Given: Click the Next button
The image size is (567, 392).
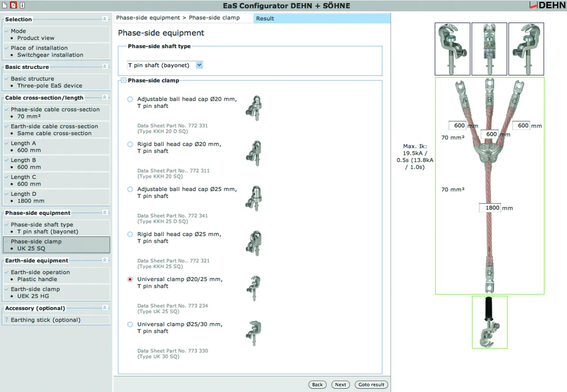Looking at the screenshot, I should (x=340, y=384).
